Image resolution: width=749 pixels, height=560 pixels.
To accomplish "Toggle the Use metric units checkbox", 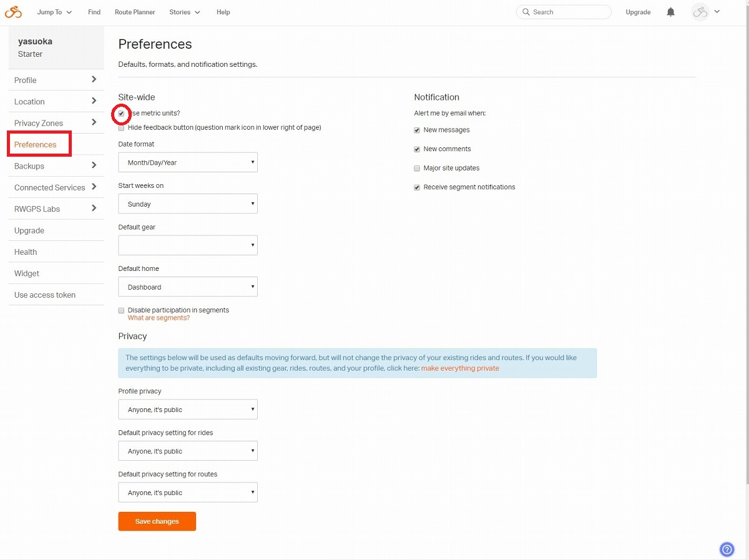I will 121,114.
